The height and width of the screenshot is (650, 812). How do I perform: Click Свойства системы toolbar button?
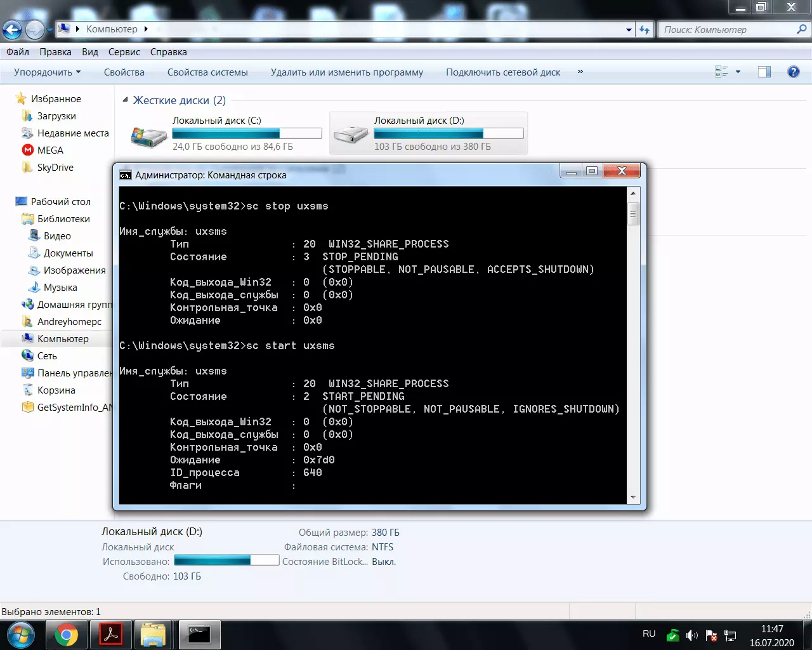(x=207, y=72)
